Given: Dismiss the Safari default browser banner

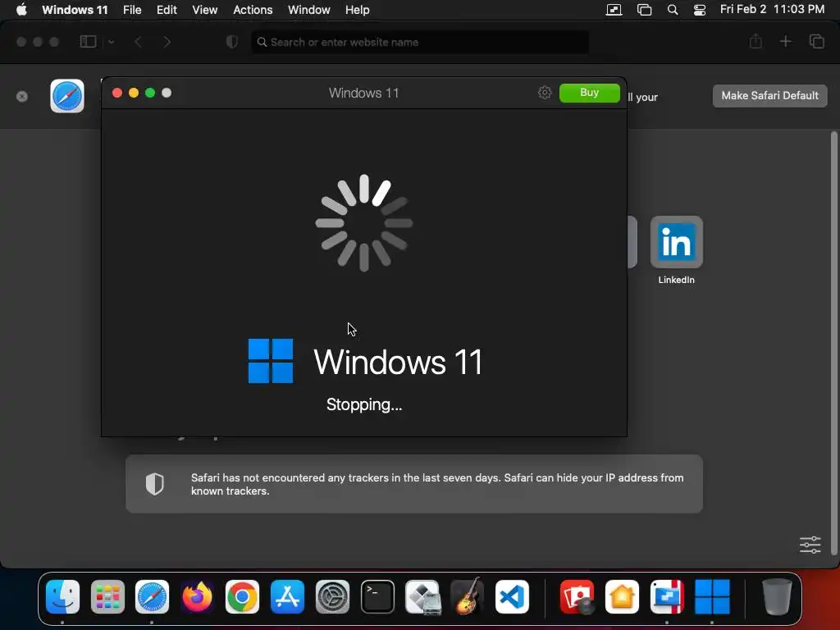Looking at the screenshot, I should (22, 97).
